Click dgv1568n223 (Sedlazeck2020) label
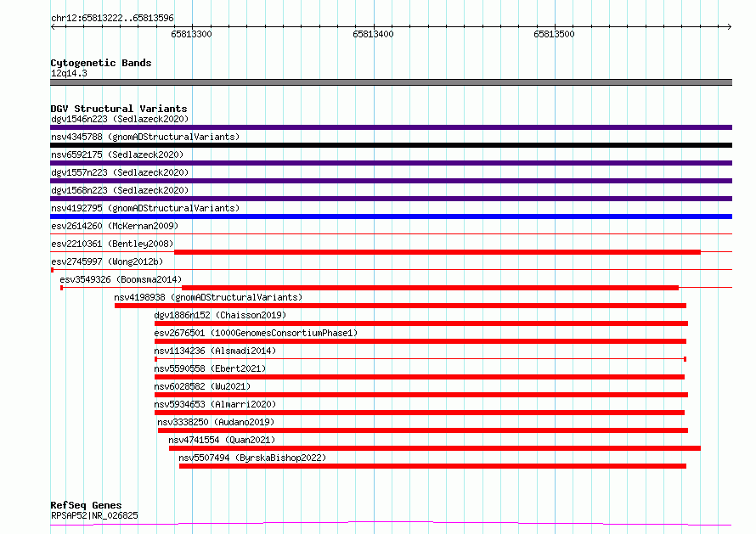The height and width of the screenshot is (534, 756). [x=120, y=190]
